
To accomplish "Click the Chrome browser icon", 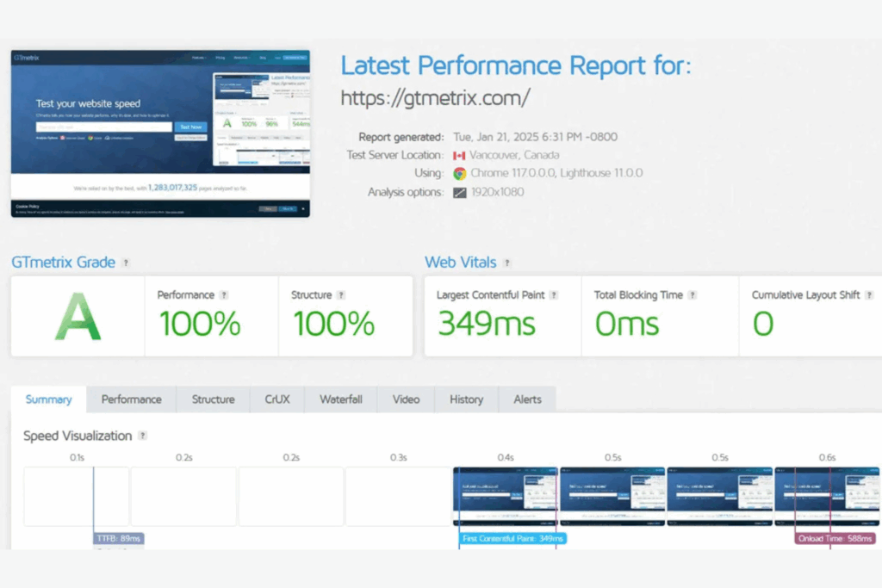I will point(460,174).
